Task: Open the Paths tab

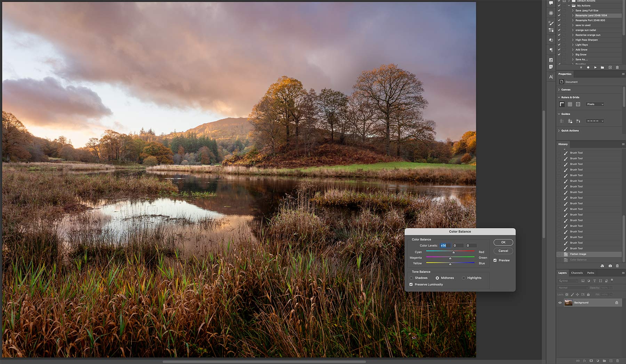Action: [591, 273]
